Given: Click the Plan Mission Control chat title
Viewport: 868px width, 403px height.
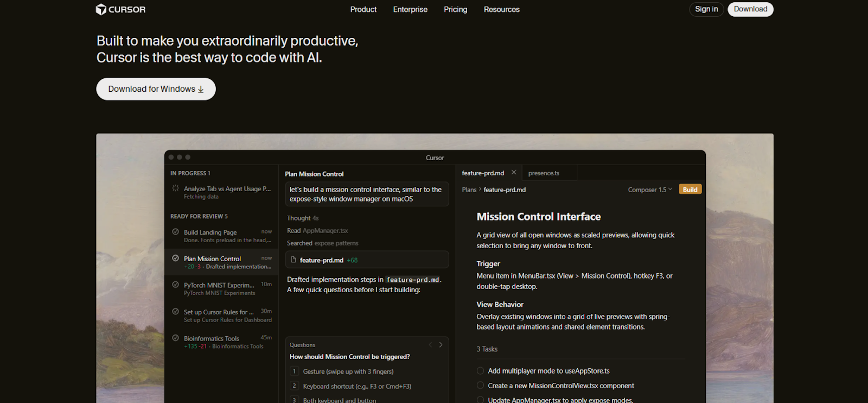Looking at the screenshot, I should [x=314, y=174].
